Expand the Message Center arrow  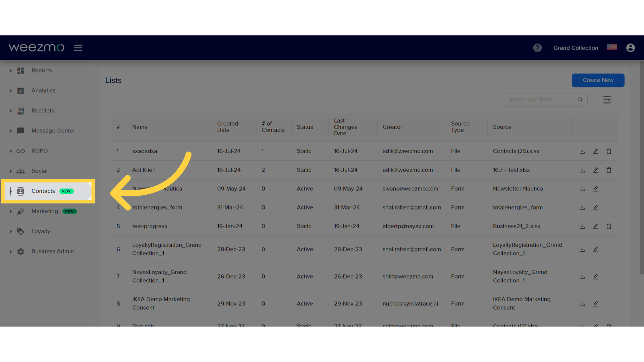(x=11, y=131)
